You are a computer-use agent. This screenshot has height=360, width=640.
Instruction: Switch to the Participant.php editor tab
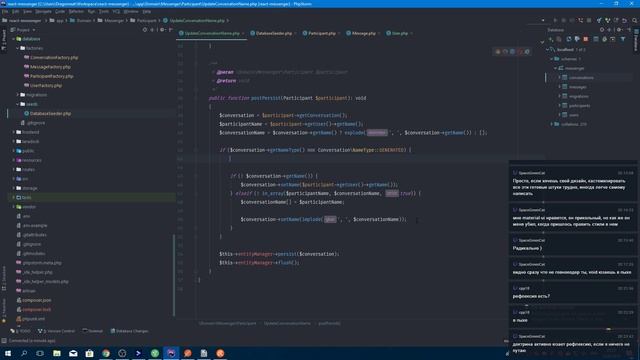(x=322, y=33)
